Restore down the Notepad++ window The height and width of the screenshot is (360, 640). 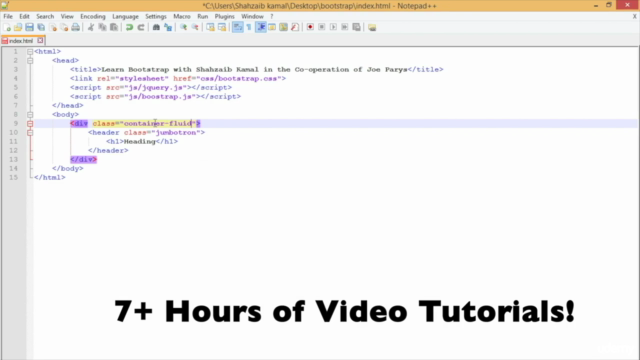609,5
